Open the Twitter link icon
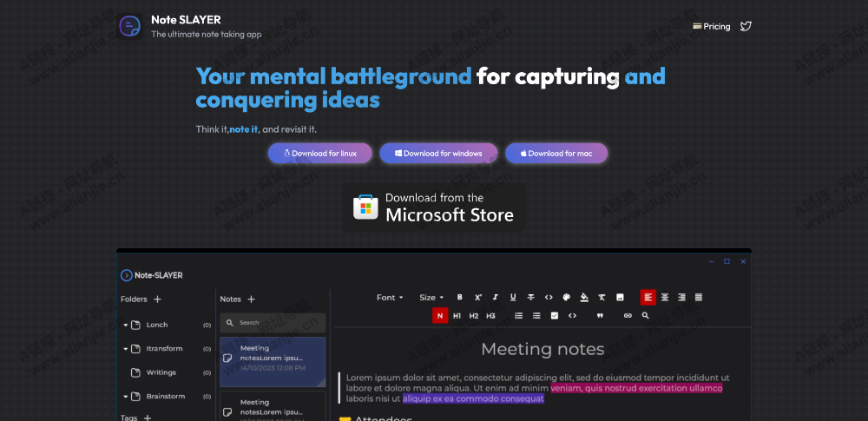The height and width of the screenshot is (421, 868). tap(746, 26)
